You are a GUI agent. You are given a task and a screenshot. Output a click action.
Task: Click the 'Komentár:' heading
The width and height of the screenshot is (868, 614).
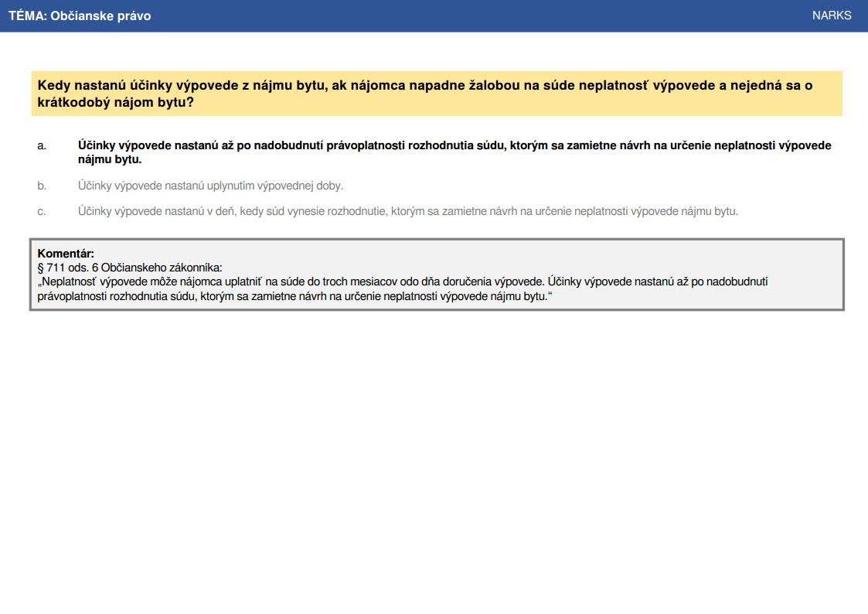point(66,254)
